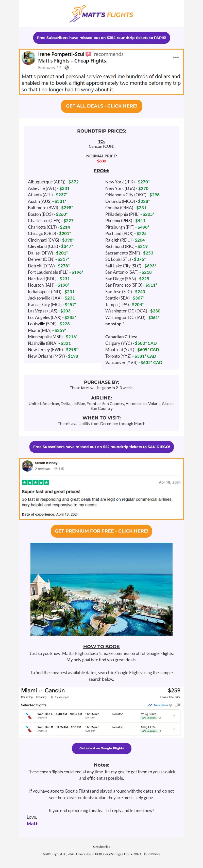The width and height of the screenshot is (203, 868).
Task: Click the globe visibility icon beside February 17
Action: [67, 67]
